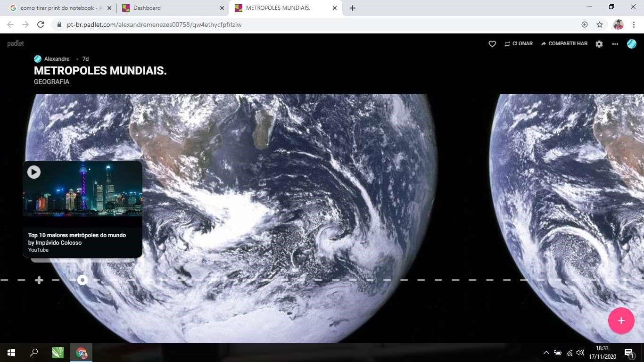
Task: Bookmark this page with the star icon
Action: (600, 25)
